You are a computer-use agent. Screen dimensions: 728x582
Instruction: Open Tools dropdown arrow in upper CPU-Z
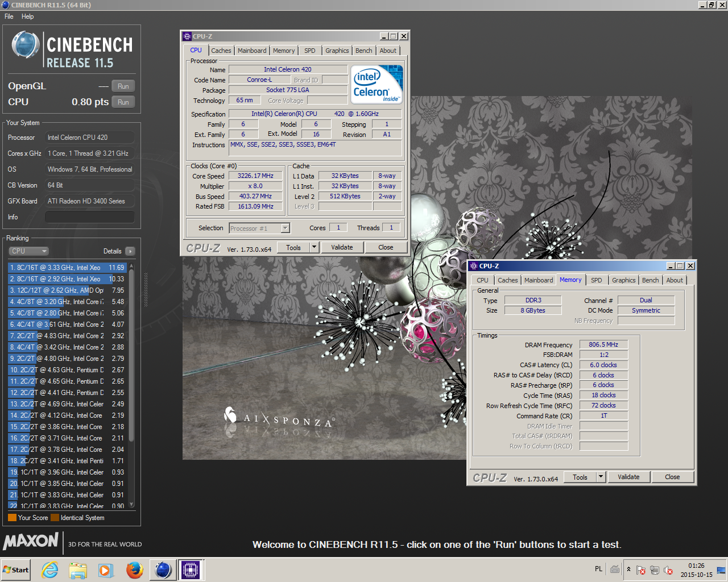click(314, 247)
